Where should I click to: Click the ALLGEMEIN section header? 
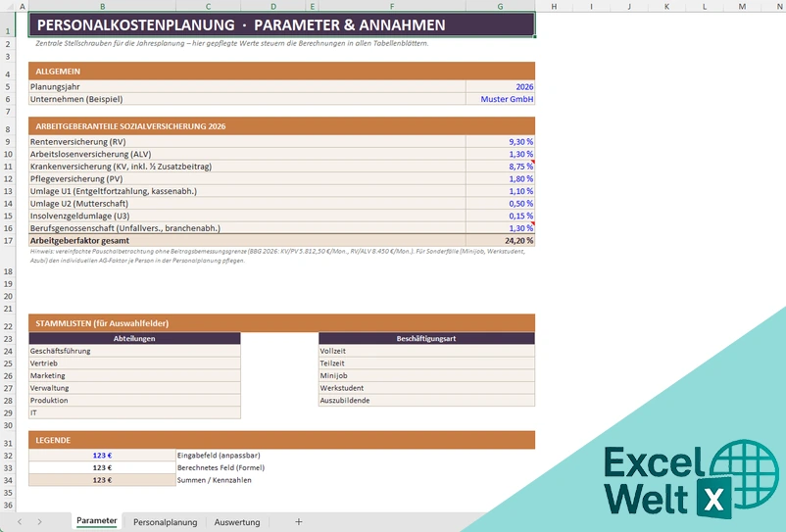[281, 72]
